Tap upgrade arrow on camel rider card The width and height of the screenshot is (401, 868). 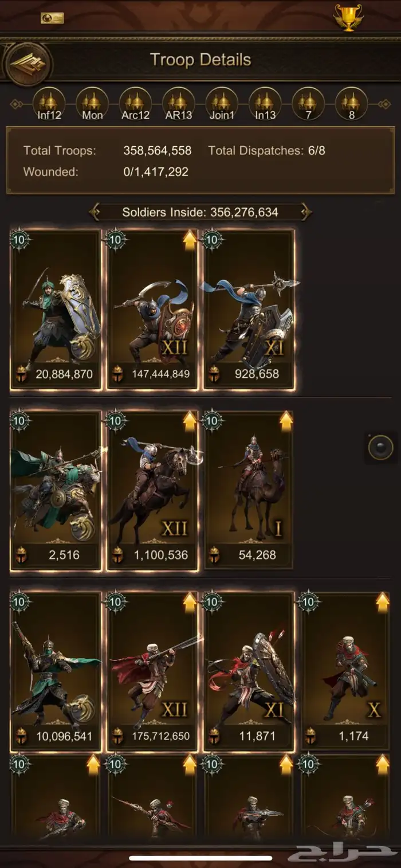pyautogui.click(x=286, y=422)
